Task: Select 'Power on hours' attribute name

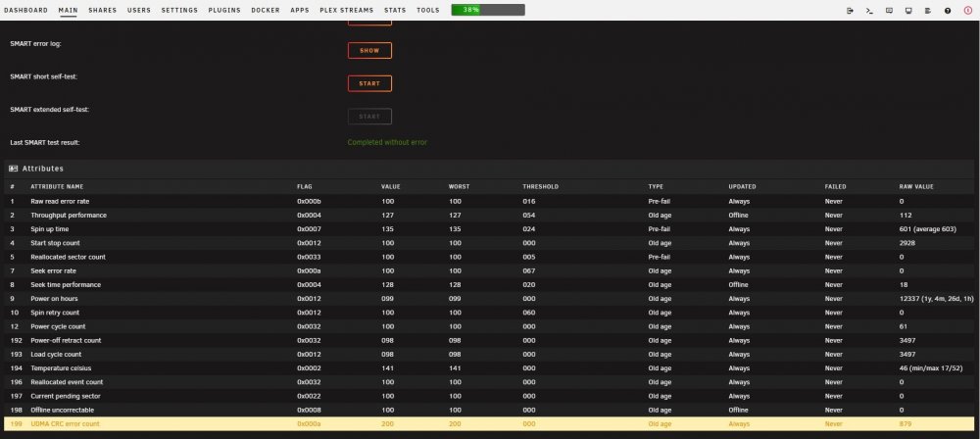Action: point(54,298)
